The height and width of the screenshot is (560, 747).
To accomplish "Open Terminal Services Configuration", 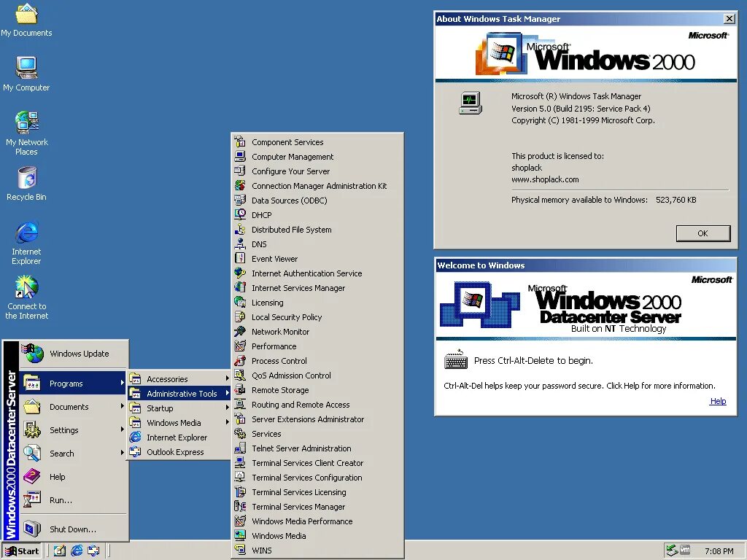I will point(317,477).
